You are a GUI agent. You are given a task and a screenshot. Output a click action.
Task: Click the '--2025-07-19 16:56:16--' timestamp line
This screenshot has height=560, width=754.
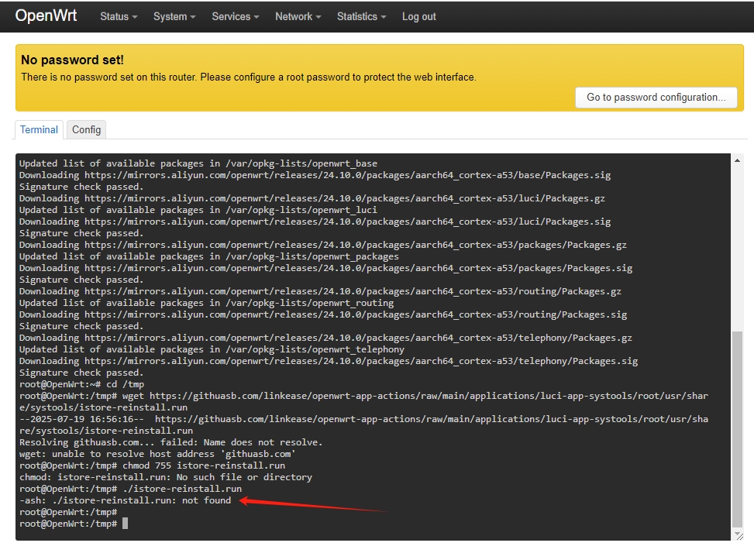(x=363, y=425)
